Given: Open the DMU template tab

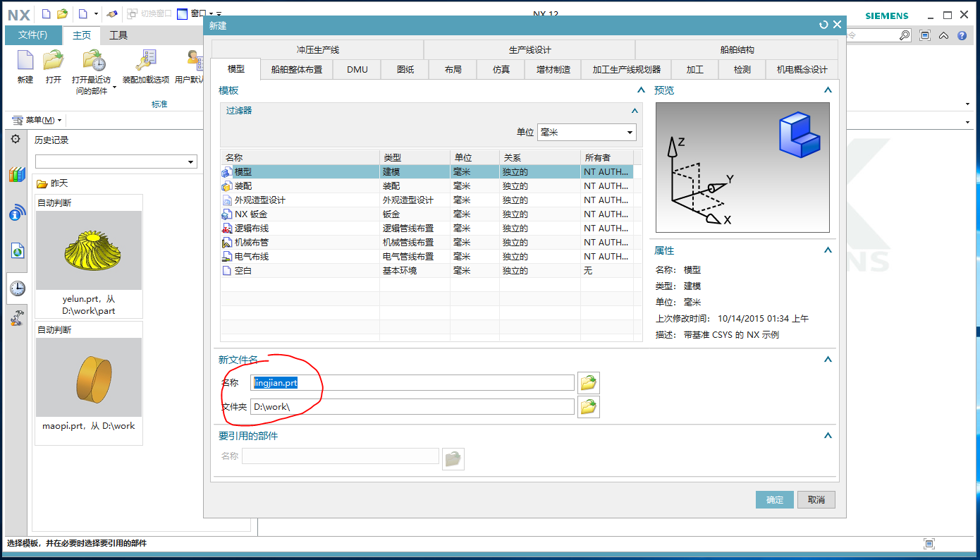Looking at the screenshot, I should [357, 69].
